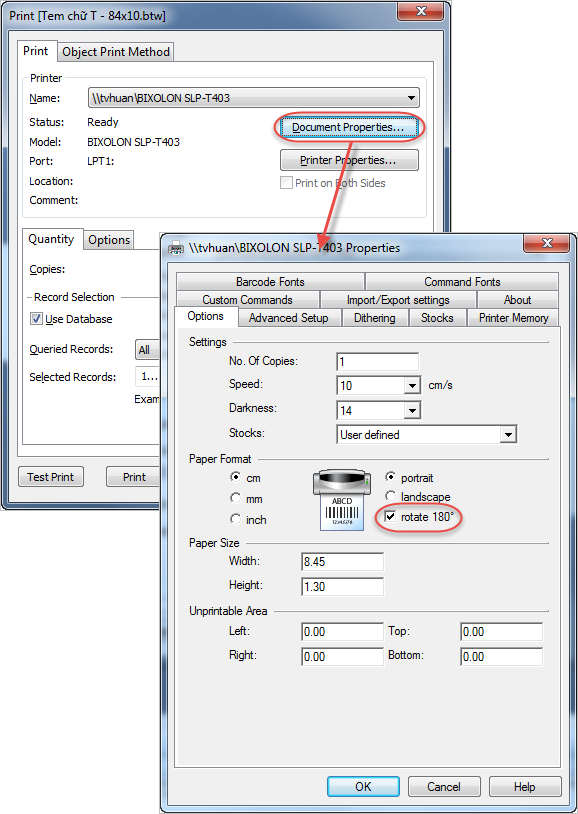Open the Darkness dropdown
Screen dimensions: 578x814
point(412,411)
